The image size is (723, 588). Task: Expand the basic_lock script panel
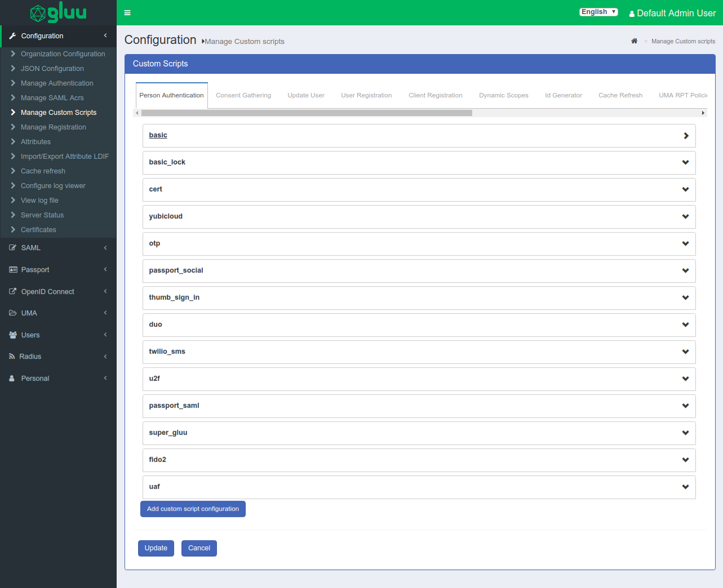pos(419,163)
